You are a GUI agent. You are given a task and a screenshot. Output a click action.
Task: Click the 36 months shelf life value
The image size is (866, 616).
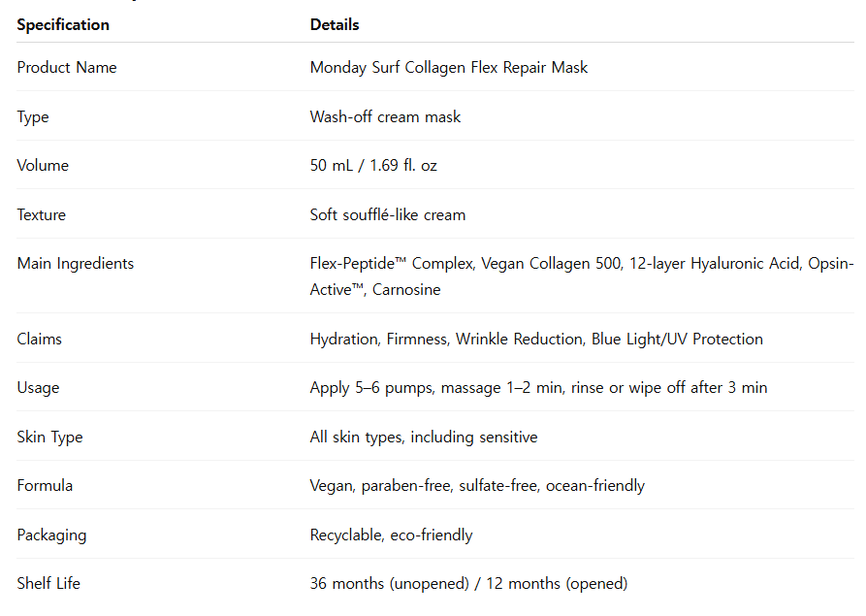pyautogui.click(x=468, y=583)
